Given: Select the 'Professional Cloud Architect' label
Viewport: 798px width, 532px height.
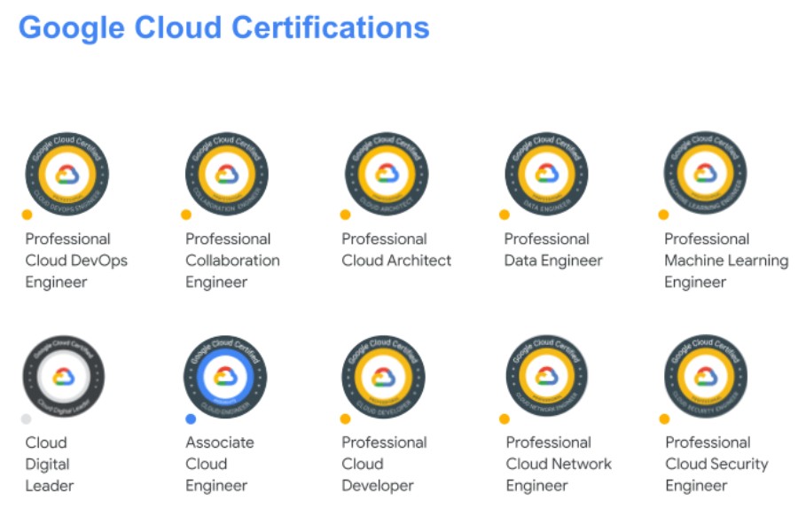Looking at the screenshot, I should 396,249.
